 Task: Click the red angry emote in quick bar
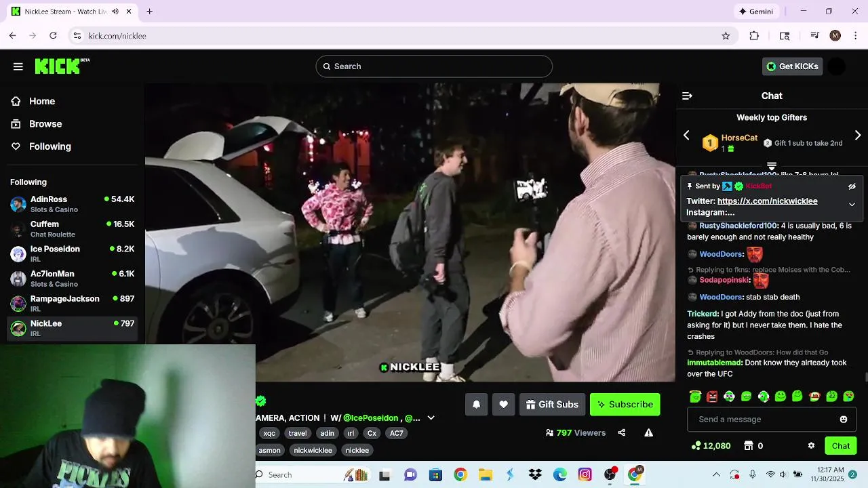(x=712, y=396)
